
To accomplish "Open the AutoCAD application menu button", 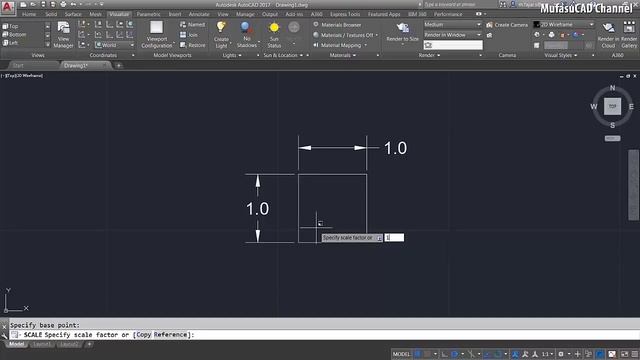I will [x=8, y=7].
